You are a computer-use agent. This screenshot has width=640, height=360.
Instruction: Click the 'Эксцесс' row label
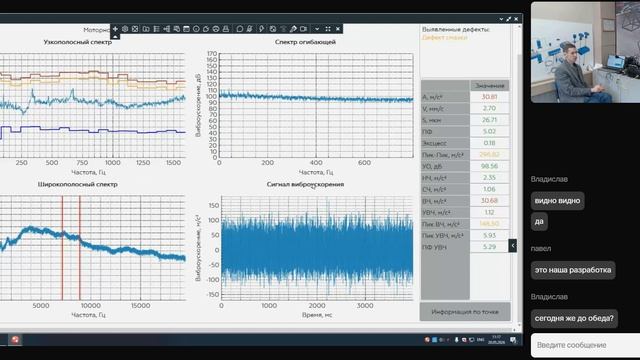tap(435, 143)
